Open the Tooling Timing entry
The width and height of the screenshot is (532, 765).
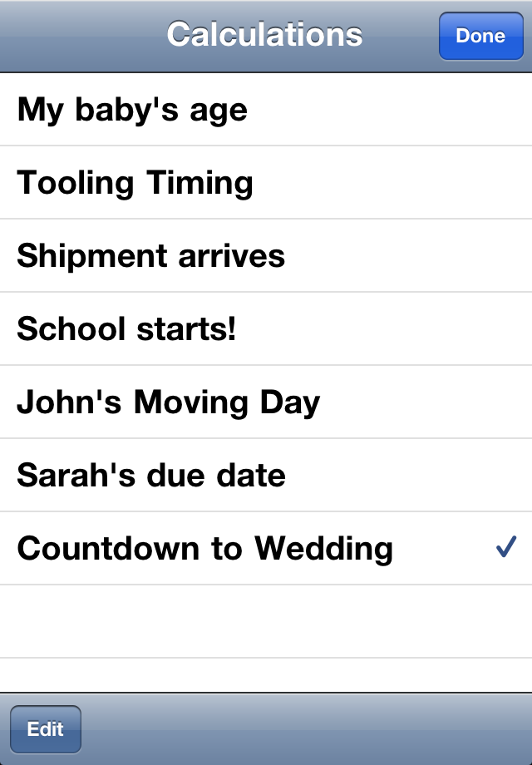[135, 183]
